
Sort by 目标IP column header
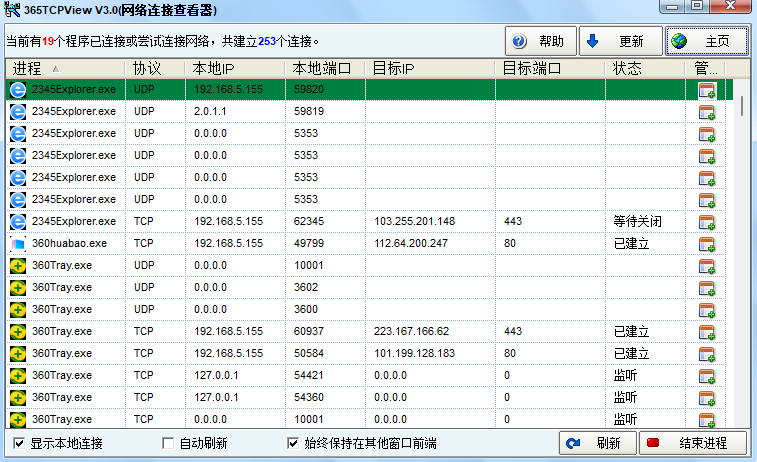click(x=430, y=69)
